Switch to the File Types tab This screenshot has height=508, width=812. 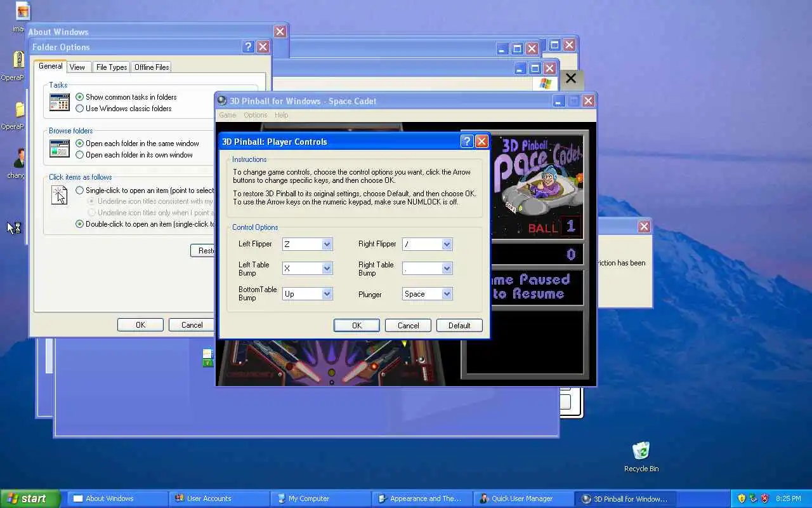(x=112, y=67)
